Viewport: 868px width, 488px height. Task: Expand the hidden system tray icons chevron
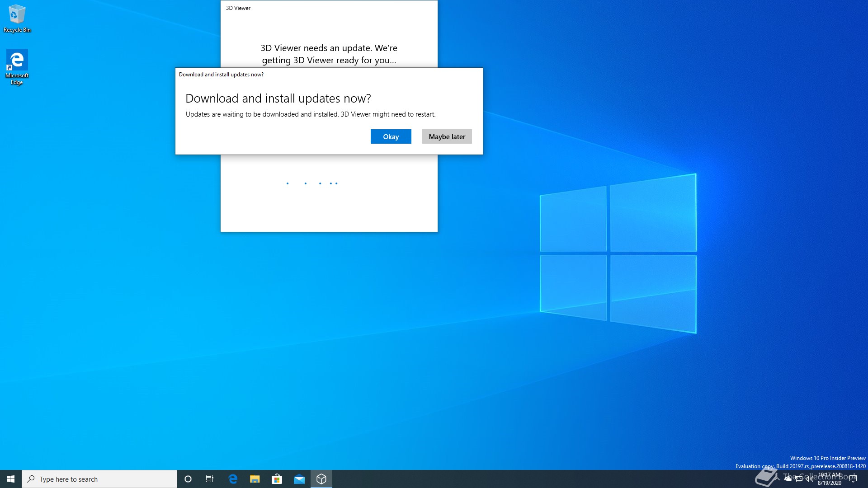(x=777, y=479)
